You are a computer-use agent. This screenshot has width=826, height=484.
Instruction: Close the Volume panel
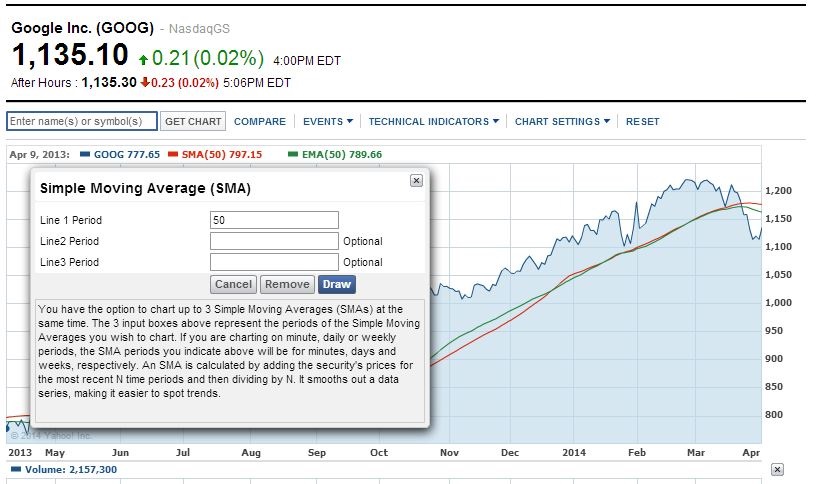click(777, 469)
